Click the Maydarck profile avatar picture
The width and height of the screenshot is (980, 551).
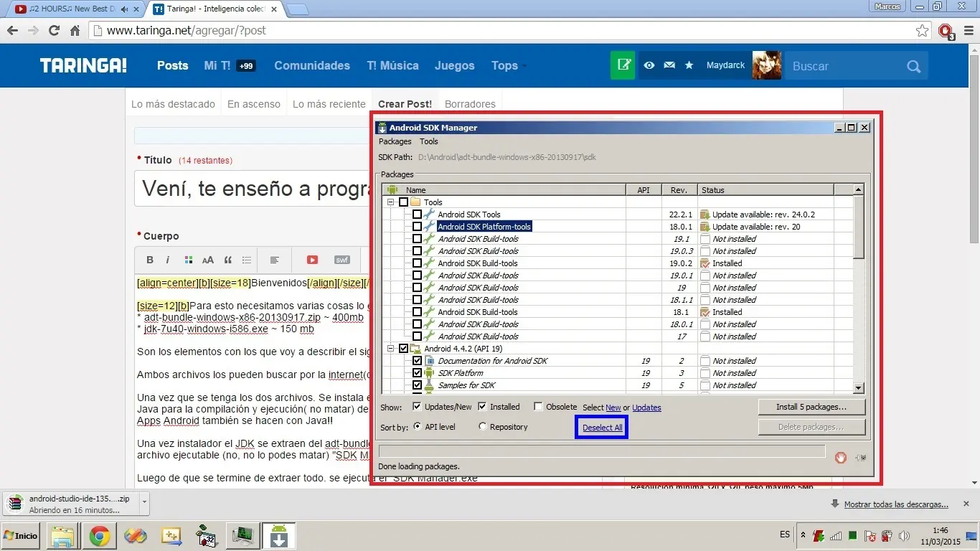[766, 65]
